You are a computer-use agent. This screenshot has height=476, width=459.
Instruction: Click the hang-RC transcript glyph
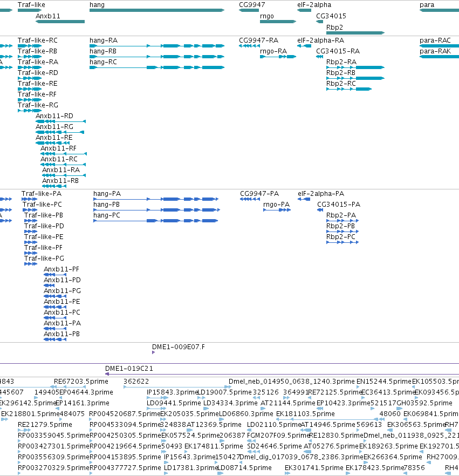(x=157, y=67)
